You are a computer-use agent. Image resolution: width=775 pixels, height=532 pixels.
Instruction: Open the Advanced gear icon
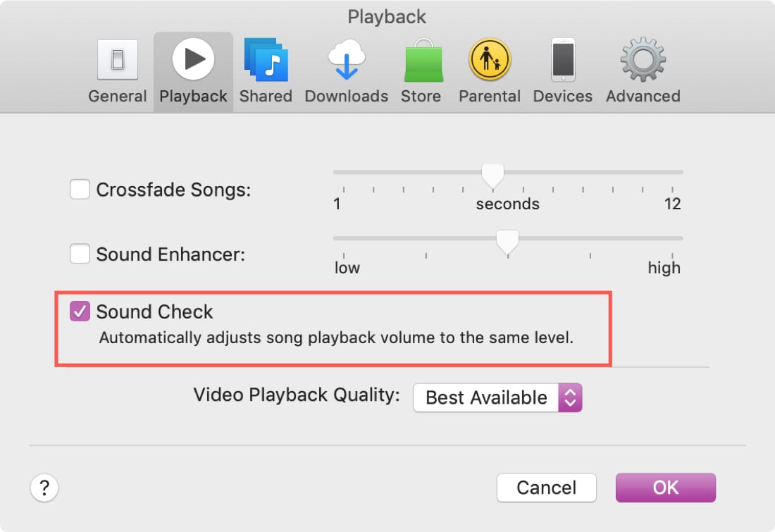tap(643, 59)
